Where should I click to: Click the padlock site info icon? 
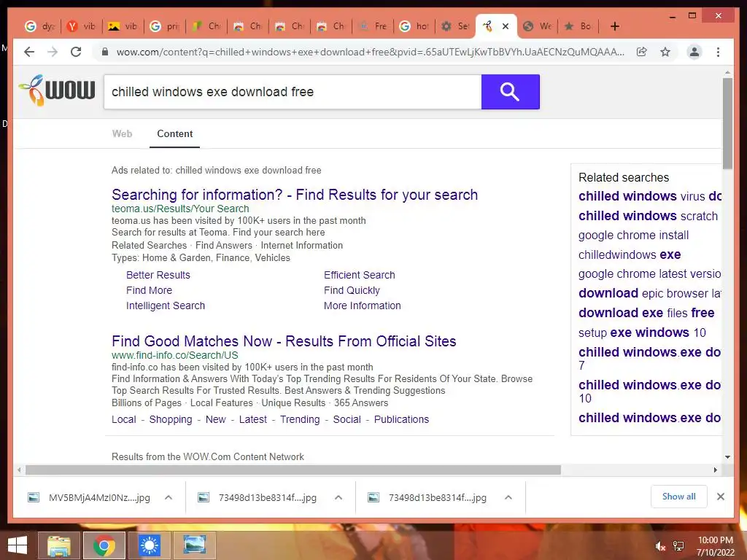(x=105, y=52)
